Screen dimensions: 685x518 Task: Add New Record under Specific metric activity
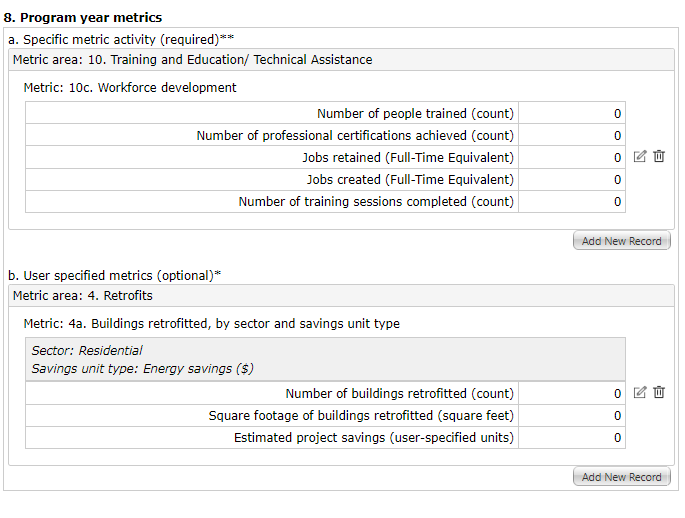(621, 241)
